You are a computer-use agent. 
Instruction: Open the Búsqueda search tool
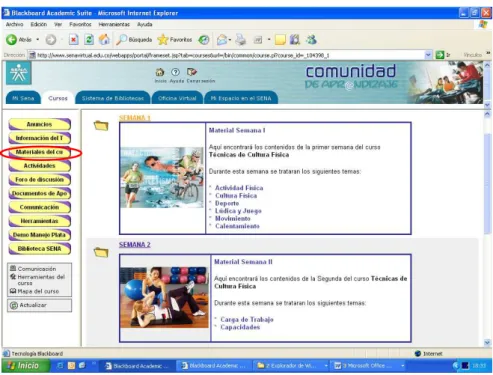click(134, 40)
